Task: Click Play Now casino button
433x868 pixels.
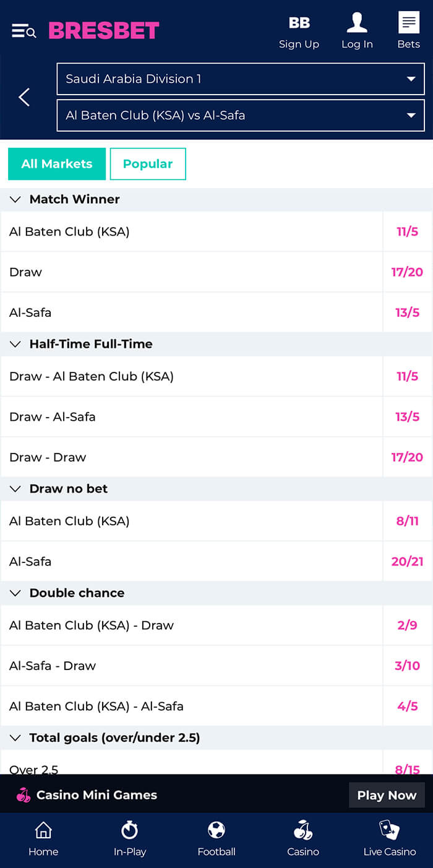Action: (387, 795)
